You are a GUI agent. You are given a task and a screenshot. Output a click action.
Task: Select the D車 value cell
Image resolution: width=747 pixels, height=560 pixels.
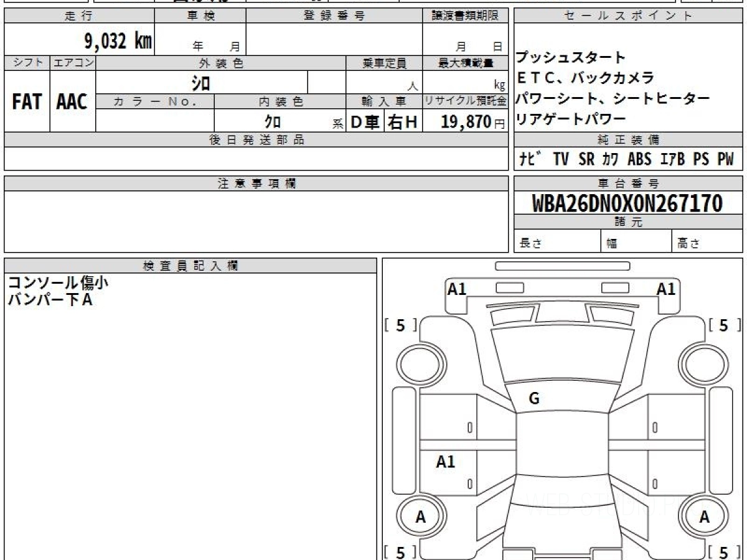click(365, 122)
